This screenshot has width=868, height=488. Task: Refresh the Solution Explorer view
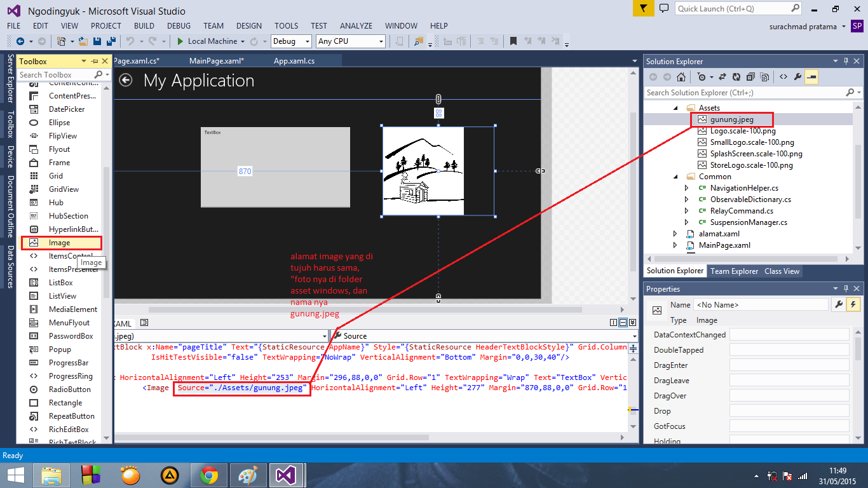point(735,76)
